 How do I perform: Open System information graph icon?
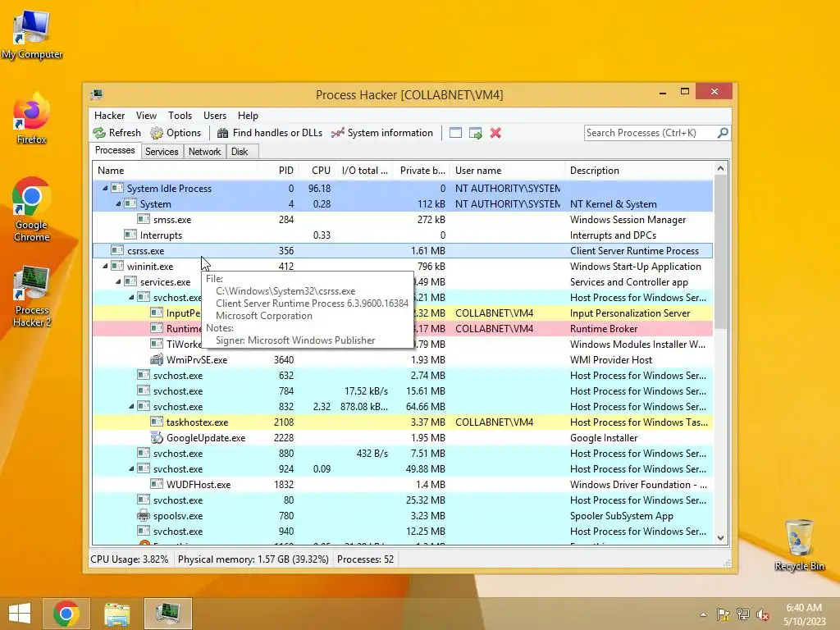pyautogui.click(x=337, y=133)
